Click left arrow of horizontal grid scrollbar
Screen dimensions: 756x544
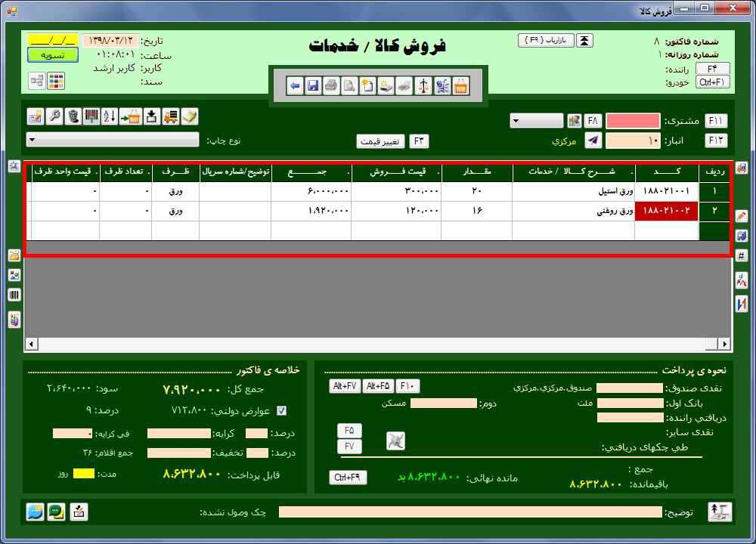(x=31, y=344)
